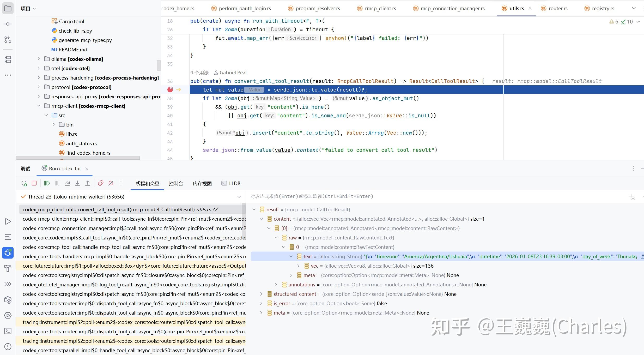Open the warnings inspection indicator

click(x=613, y=22)
